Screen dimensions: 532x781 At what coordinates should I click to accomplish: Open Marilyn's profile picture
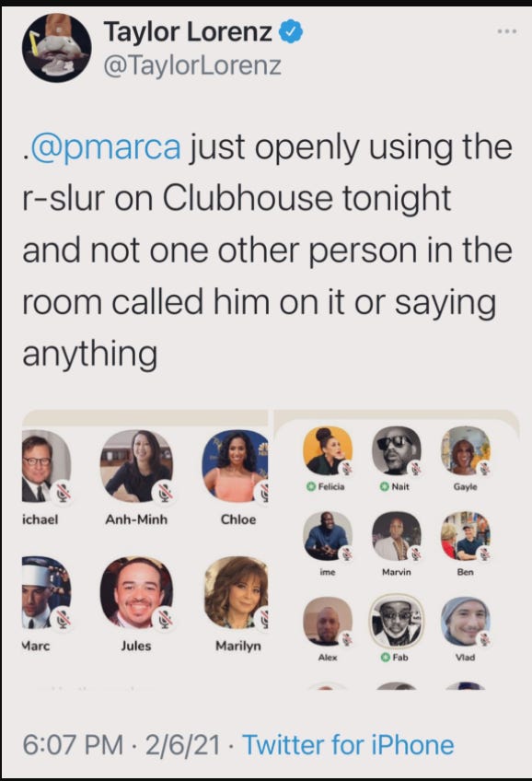[x=236, y=592]
